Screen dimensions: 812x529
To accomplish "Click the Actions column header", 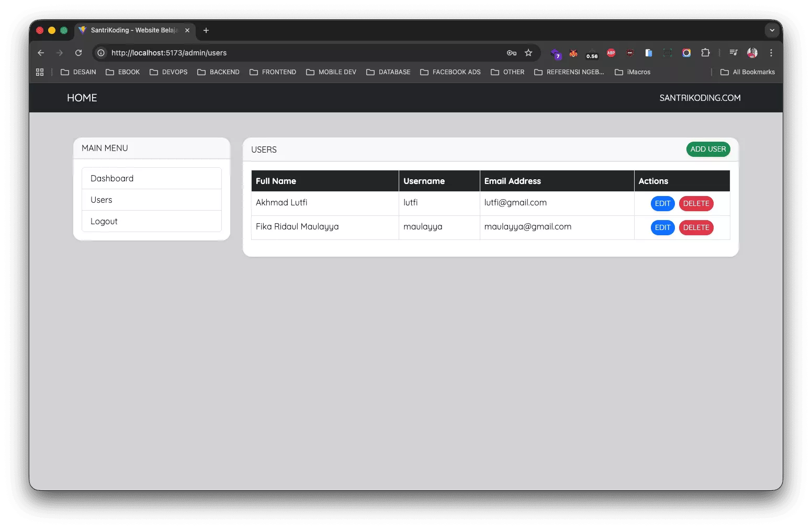I will point(682,181).
